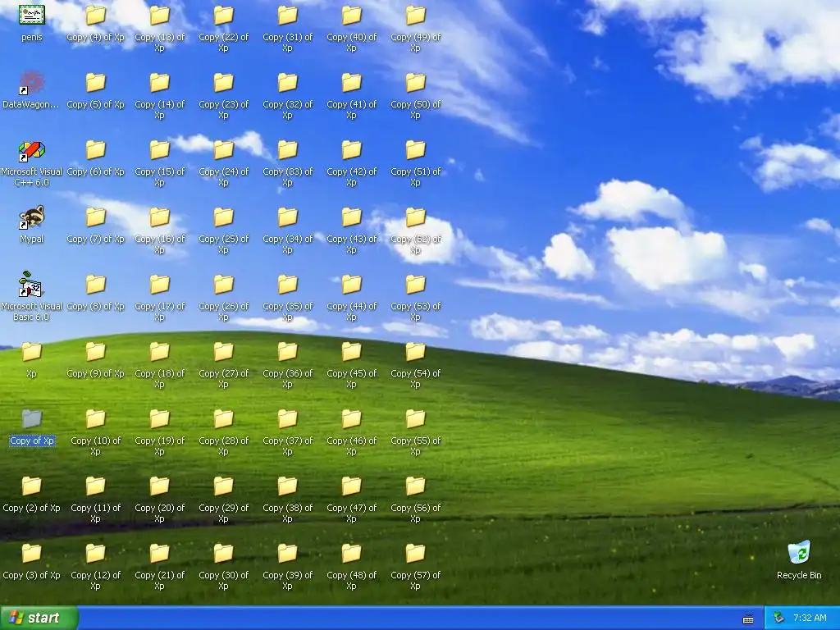Click the taskbar clock showing 7:32 AM

point(810,618)
